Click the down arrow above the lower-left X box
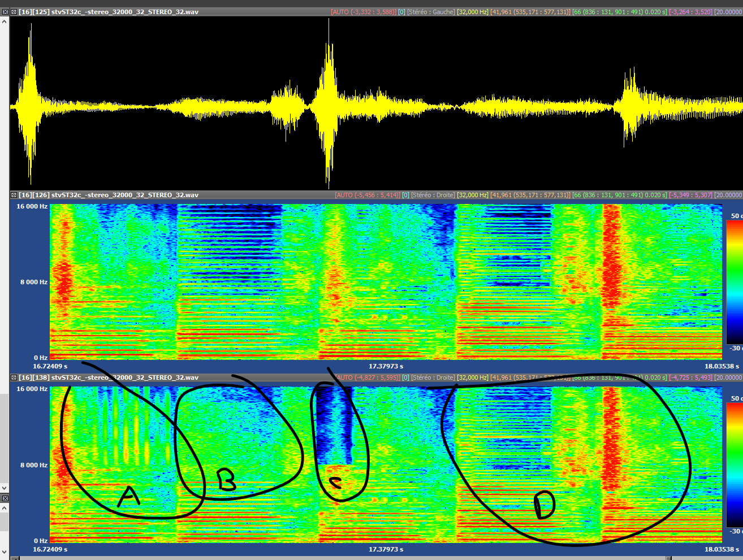The image size is (743, 560). [5, 488]
